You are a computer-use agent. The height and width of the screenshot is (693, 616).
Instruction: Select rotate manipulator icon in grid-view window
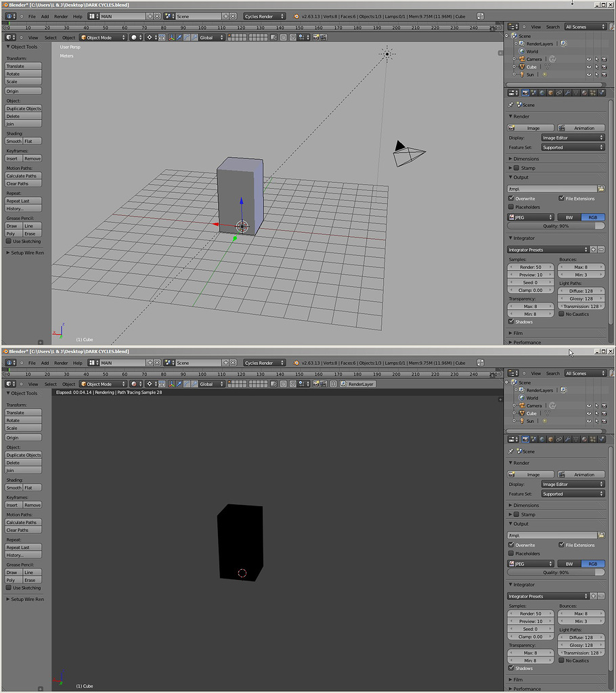(x=187, y=38)
